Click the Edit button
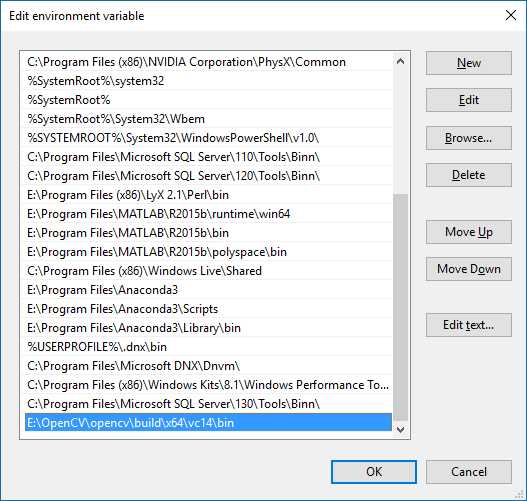The height and width of the screenshot is (501, 527). tap(469, 100)
